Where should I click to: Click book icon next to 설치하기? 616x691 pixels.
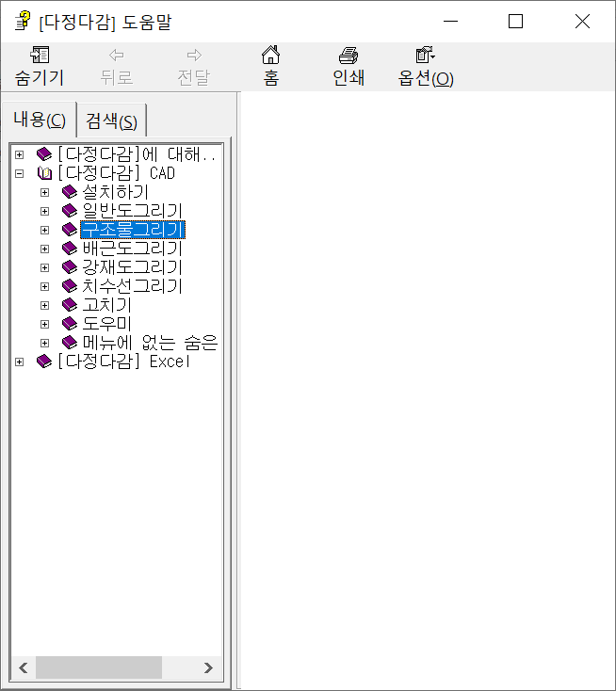[x=70, y=192]
